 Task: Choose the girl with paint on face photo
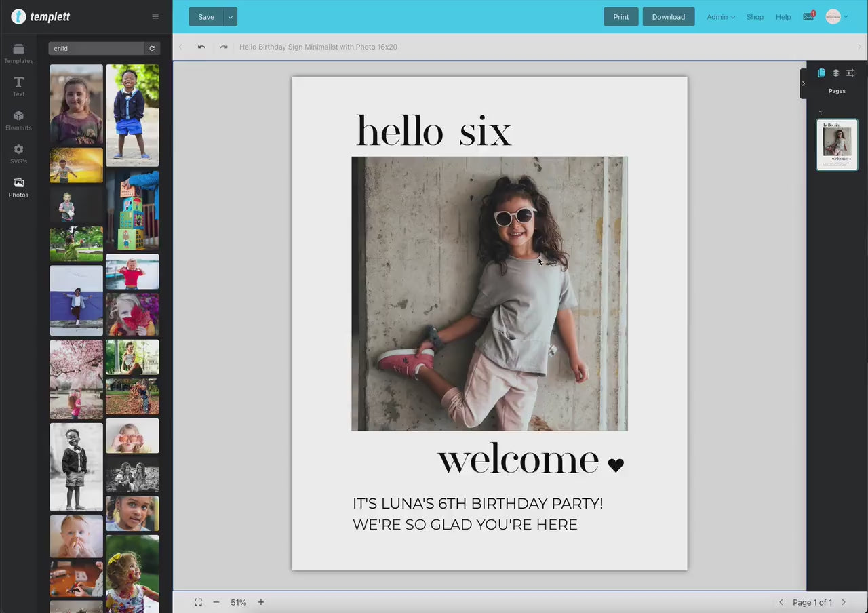132,574
